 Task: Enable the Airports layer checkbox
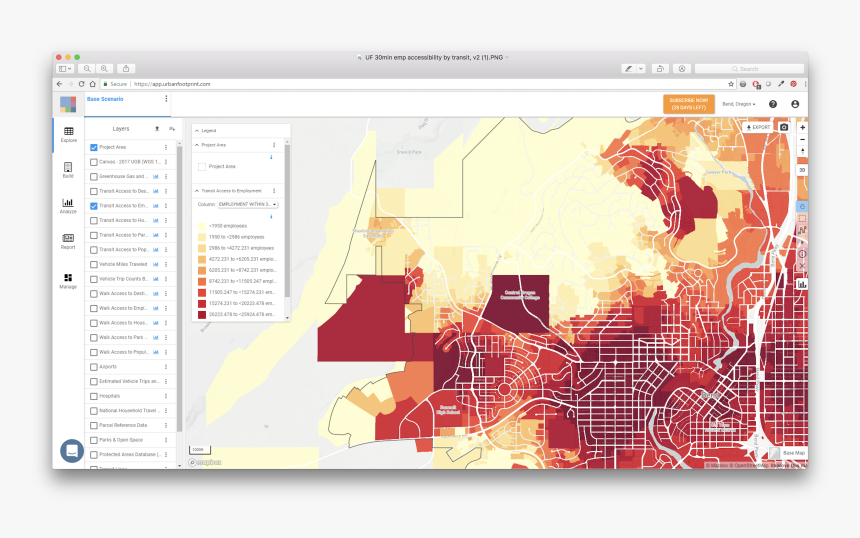(94, 367)
